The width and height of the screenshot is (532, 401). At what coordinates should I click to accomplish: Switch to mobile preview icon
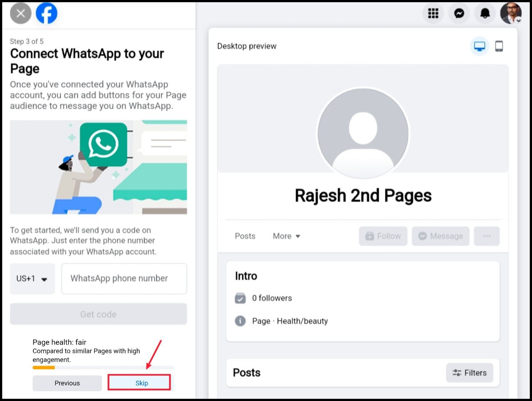click(499, 46)
